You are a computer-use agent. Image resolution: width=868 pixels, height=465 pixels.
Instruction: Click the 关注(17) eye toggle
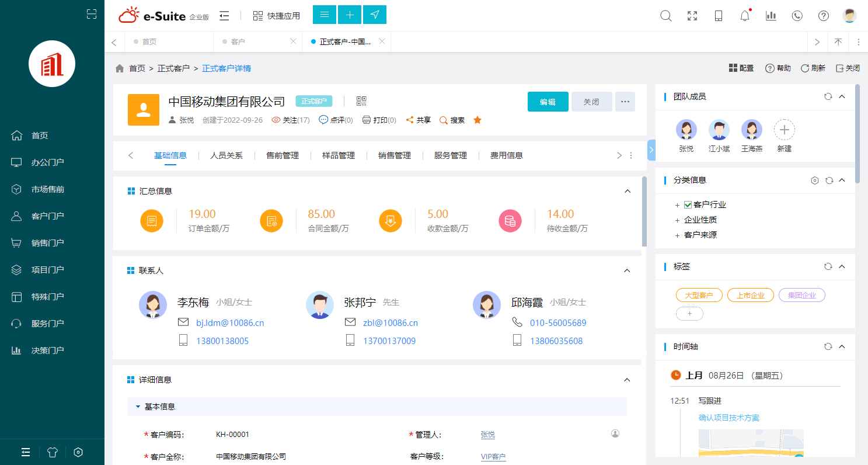coord(291,120)
